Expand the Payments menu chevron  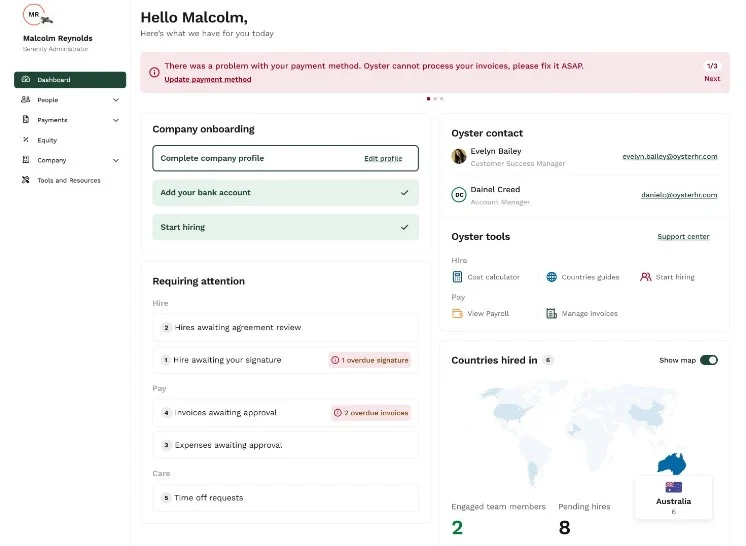point(116,120)
